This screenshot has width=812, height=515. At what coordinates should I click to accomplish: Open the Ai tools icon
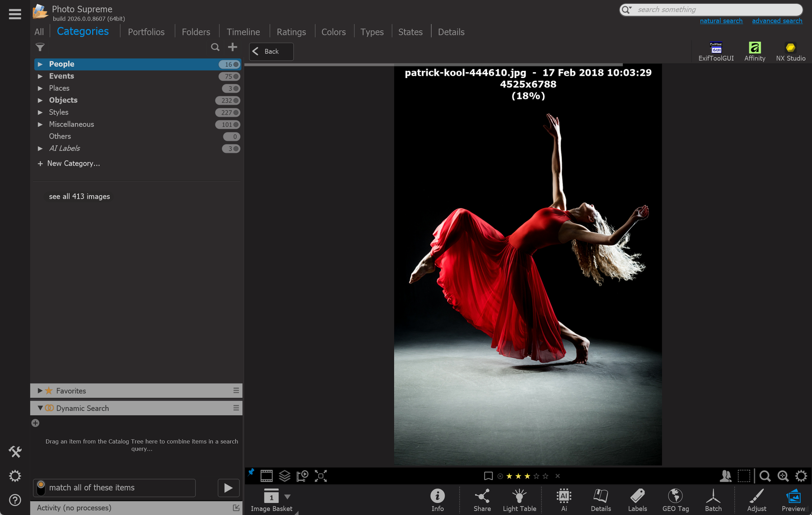564,500
